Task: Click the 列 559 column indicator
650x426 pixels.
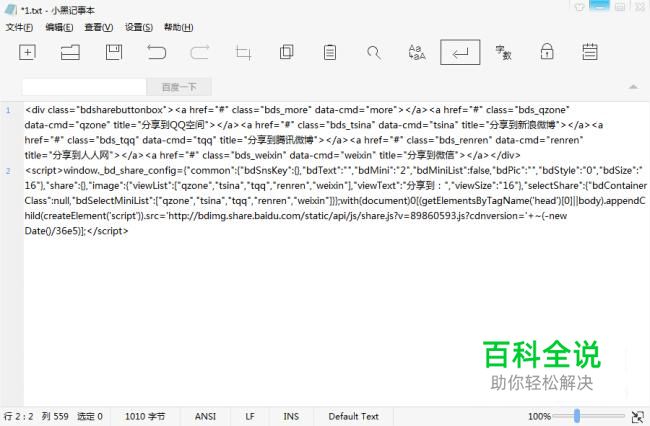Action: [55, 416]
